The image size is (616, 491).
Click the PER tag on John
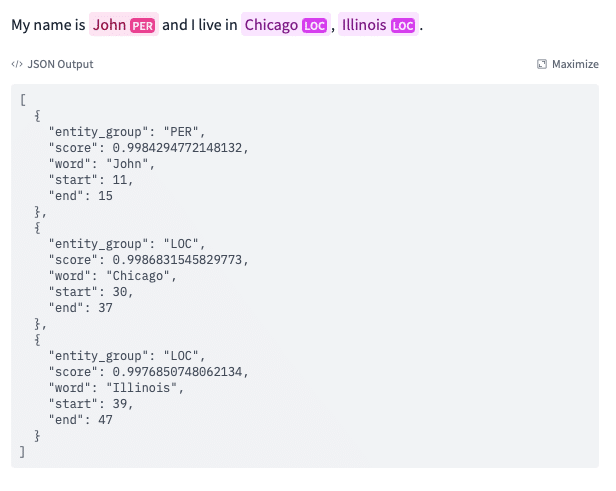pyautogui.click(x=143, y=25)
